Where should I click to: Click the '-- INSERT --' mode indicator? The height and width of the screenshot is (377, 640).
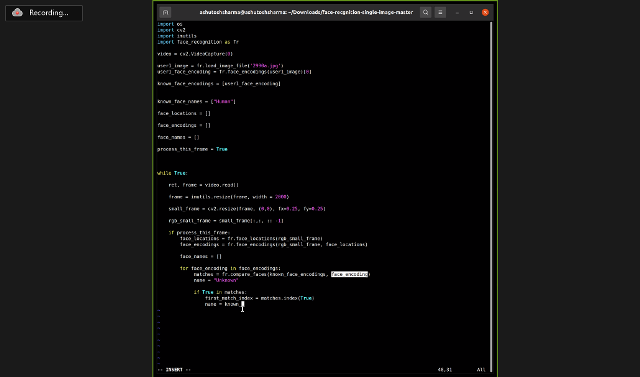click(x=174, y=370)
